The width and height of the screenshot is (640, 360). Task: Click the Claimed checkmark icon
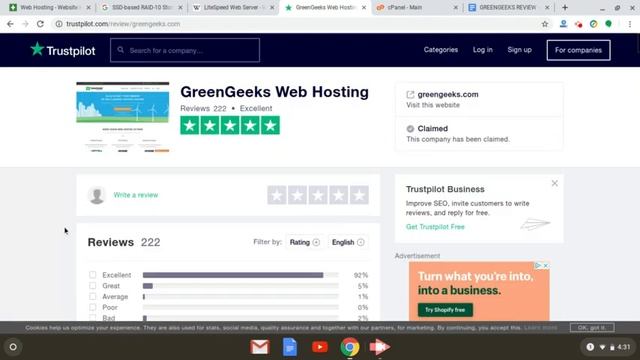coord(410,129)
